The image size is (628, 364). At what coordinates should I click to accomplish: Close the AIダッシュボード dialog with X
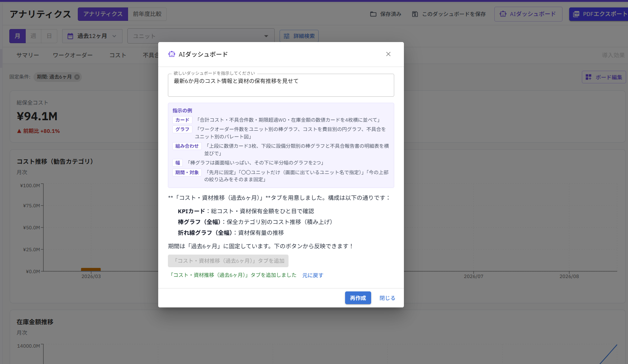[388, 54]
